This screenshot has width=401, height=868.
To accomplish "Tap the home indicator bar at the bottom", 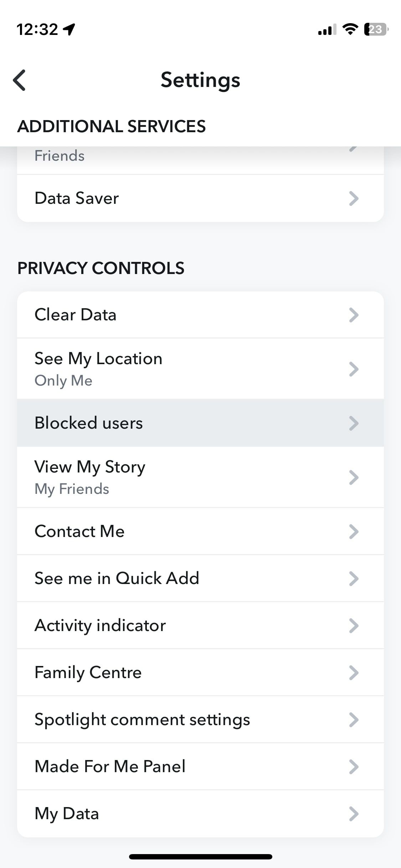I will pos(200,857).
